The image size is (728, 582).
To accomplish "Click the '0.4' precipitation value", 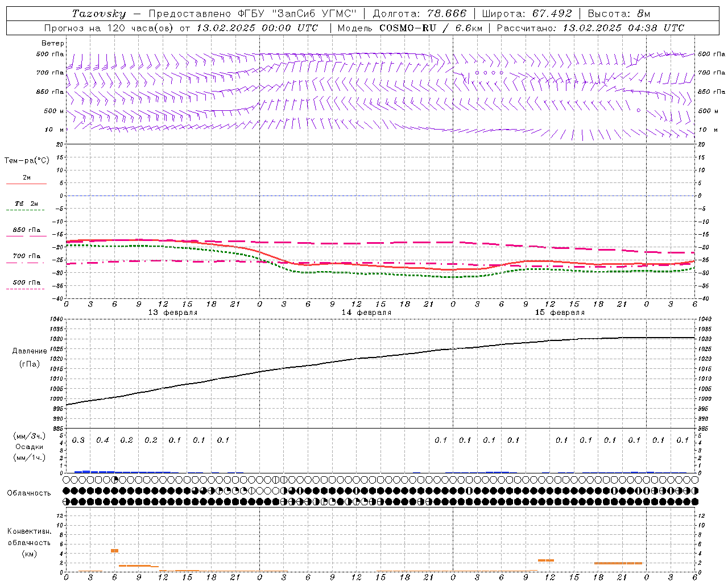I will (x=102, y=440).
